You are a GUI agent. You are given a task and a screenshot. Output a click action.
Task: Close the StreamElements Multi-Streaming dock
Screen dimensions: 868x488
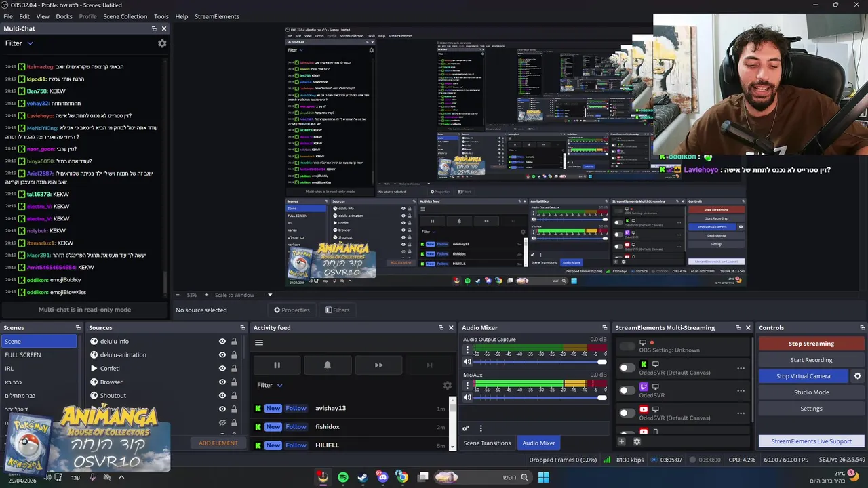coord(748,328)
